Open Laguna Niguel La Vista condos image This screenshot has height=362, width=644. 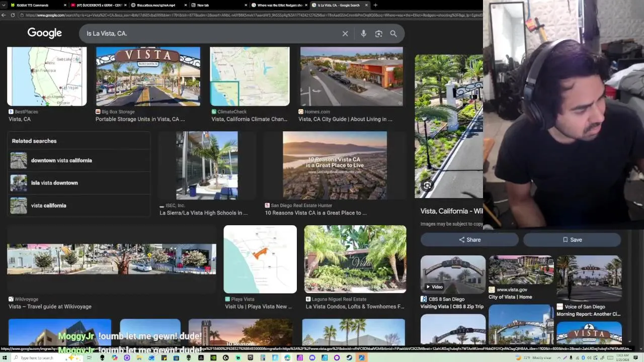355,259
